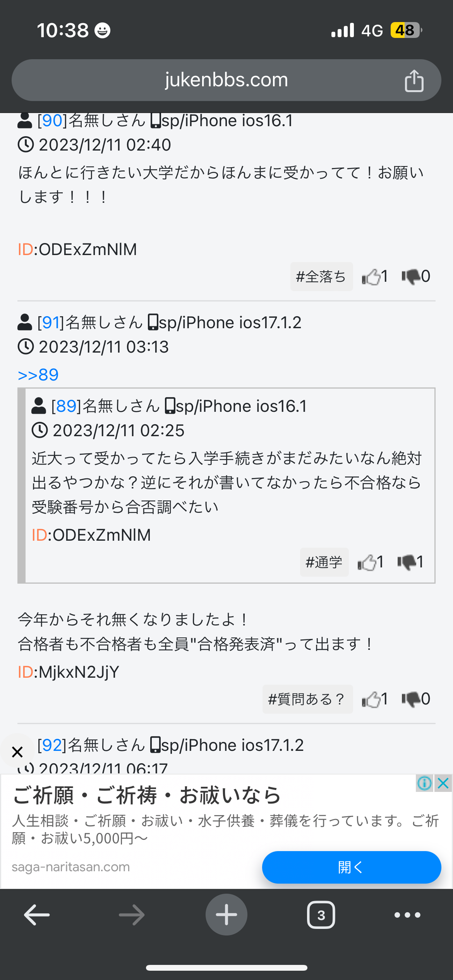Open the #質問ある？ hashtag

coord(307,699)
